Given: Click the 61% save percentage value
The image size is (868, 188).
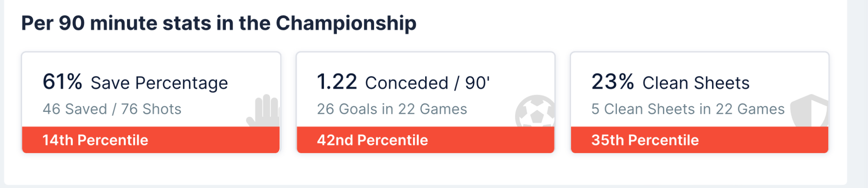Looking at the screenshot, I should [62, 82].
